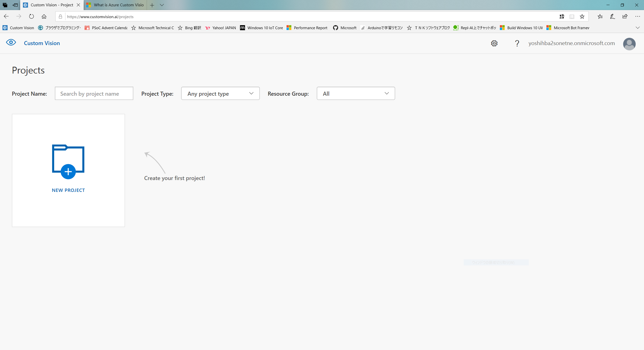Switch to What is Azure Custom Vision tab
The height and width of the screenshot is (350, 644).
tap(115, 5)
